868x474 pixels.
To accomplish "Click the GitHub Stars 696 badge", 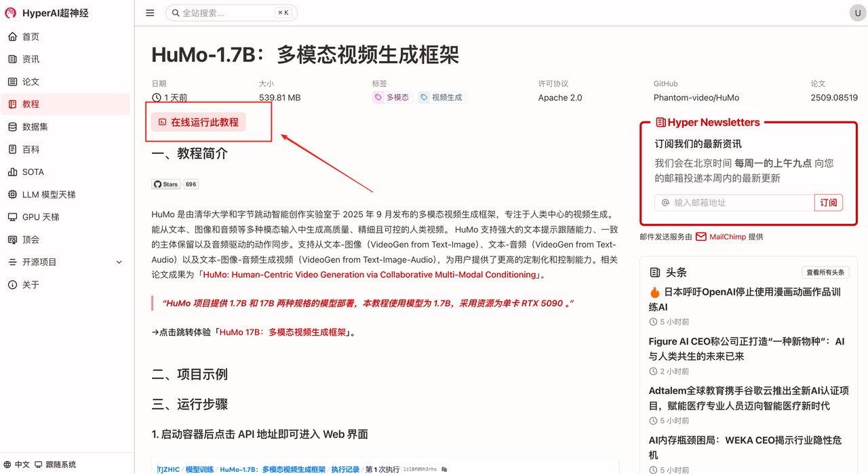I will coord(173,184).
